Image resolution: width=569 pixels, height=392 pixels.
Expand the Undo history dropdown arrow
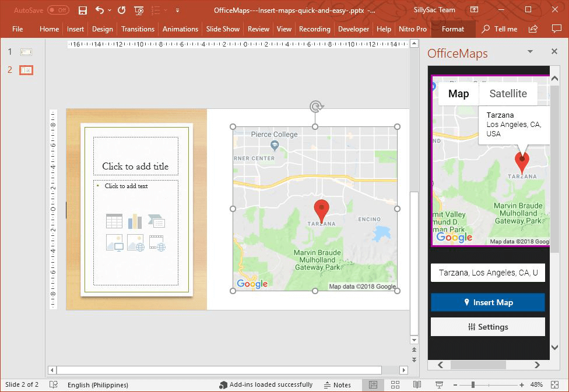click(110, 10)
